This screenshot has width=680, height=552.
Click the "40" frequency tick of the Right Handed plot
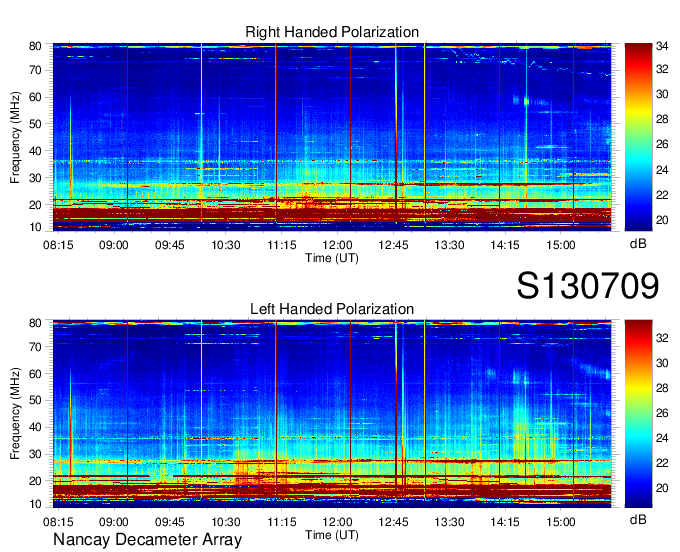tap(35, 151)
